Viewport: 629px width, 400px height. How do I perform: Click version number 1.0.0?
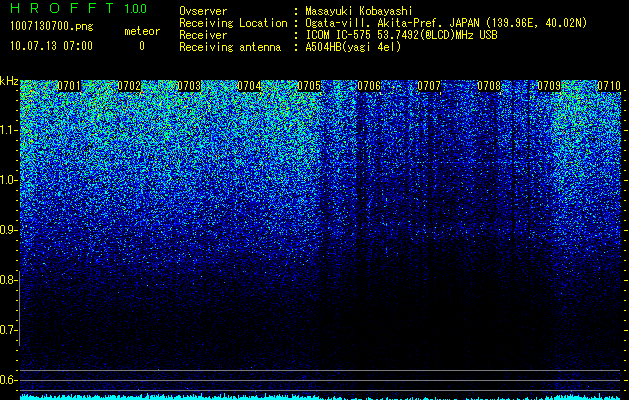136,9
